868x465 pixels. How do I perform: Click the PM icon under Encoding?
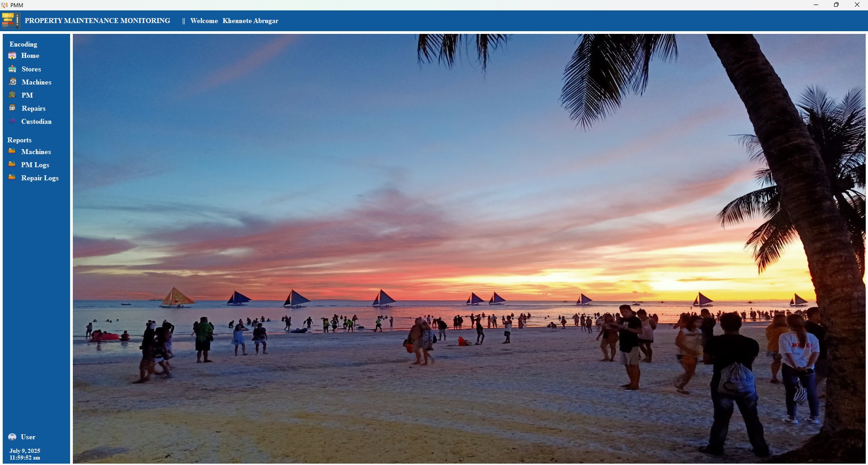pyautogui.click(x=12, y=95)
